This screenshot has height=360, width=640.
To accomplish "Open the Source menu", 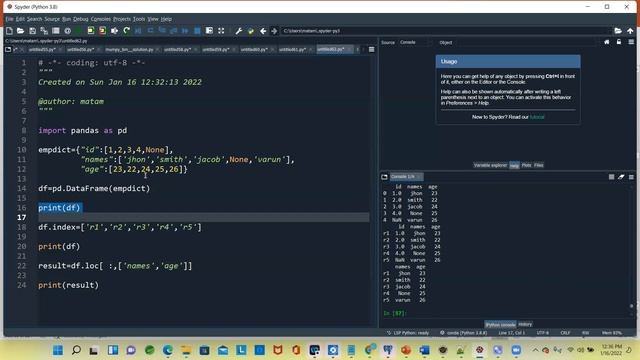I will [x=52, y=19].
